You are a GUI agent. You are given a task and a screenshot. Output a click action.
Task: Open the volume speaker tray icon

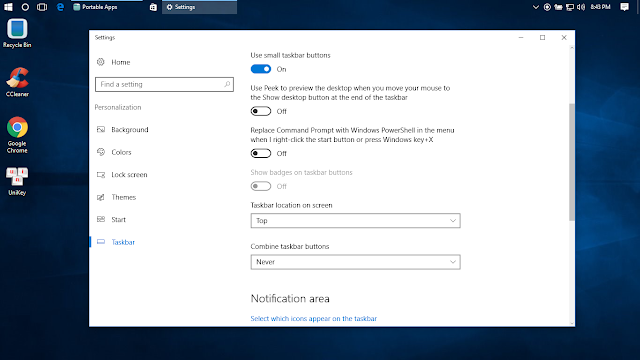point(581,7)
